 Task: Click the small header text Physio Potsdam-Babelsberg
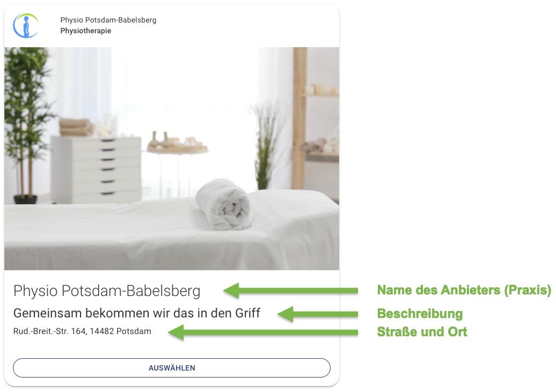click(108, 20)
